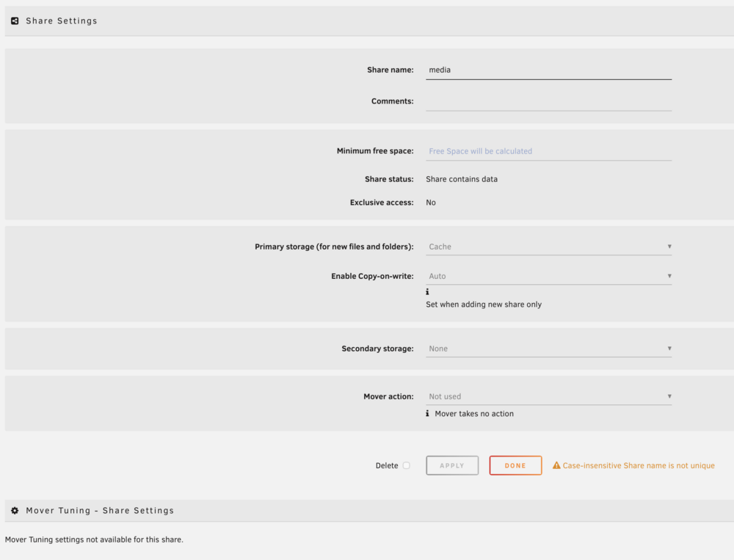This screenshot has height=560, width=734.
Task: Click the Secondary storage label
Action: coord(377,349)
